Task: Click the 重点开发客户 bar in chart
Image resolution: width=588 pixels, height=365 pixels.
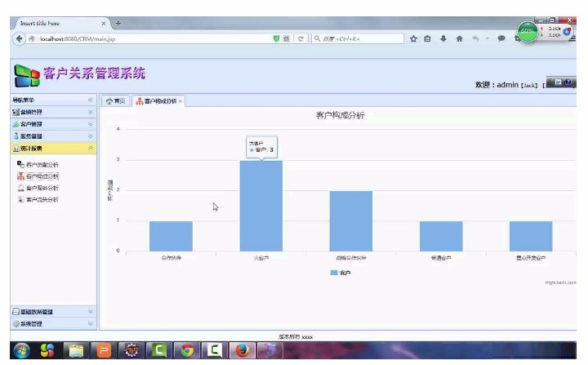Action: point(531,236)
